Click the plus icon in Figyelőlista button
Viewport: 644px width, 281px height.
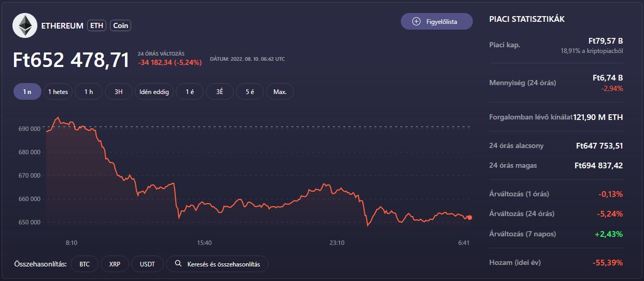416,21
